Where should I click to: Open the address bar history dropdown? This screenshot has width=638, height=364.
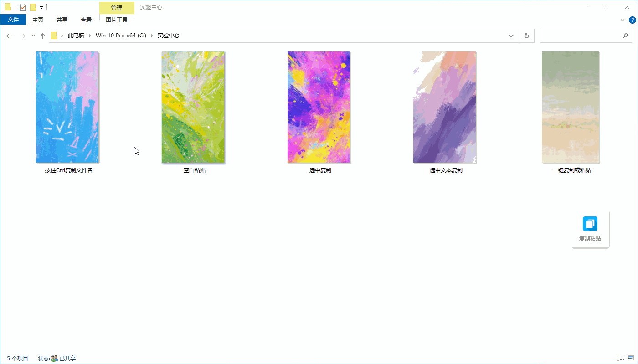512,36
